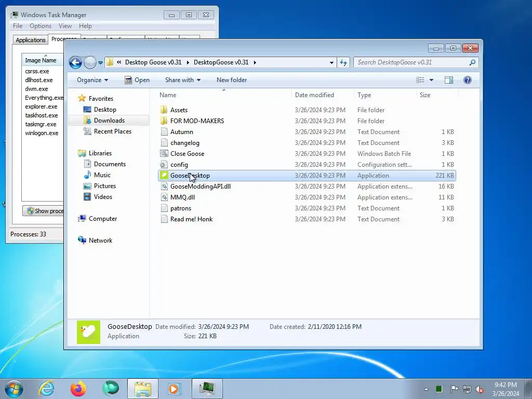The width and height of the screenshot is (532, 399).
Task: Expand the Share with menu
Action: [182, 80]
